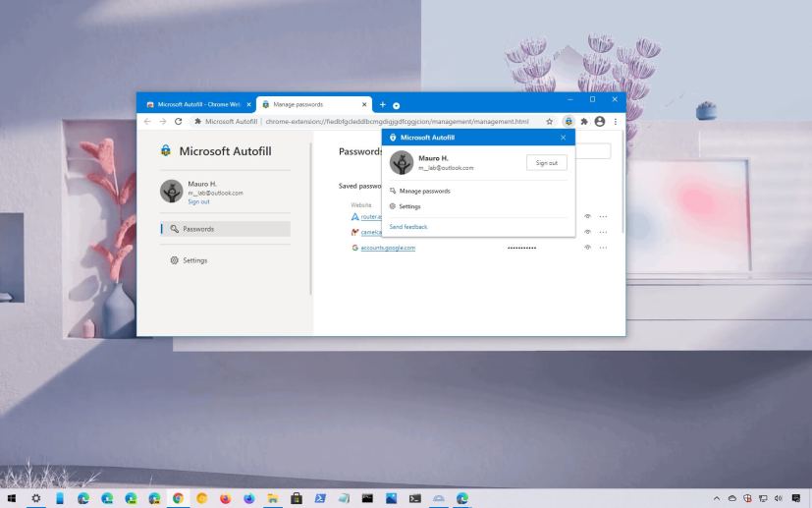Click the Sign out link in sidebar
The image size is (812, 508).
(198, 201)
